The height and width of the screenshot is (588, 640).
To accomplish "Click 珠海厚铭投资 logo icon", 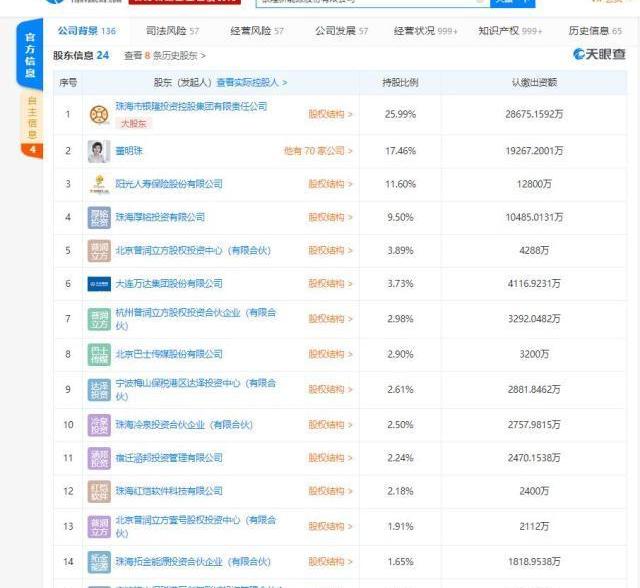I will 99,217.
